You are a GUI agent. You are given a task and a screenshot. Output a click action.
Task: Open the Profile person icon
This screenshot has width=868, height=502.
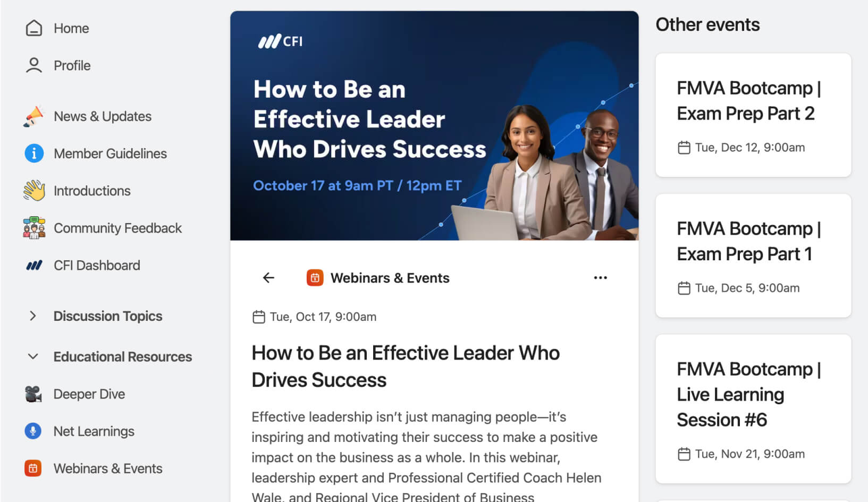tap(34, 65)
